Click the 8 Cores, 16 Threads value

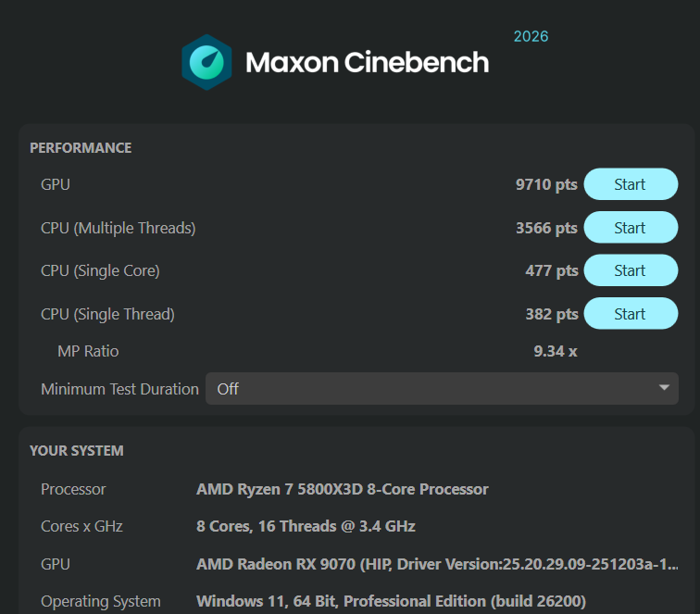point(306,526)
